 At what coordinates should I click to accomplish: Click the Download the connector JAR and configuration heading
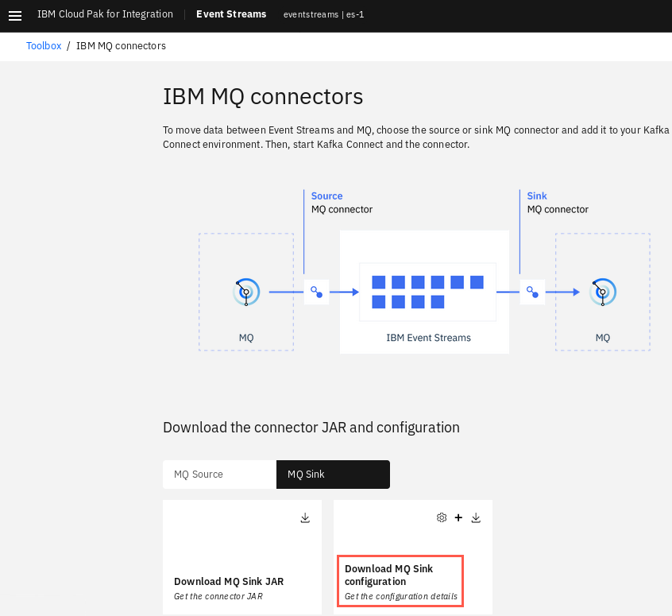pos(311,428)
